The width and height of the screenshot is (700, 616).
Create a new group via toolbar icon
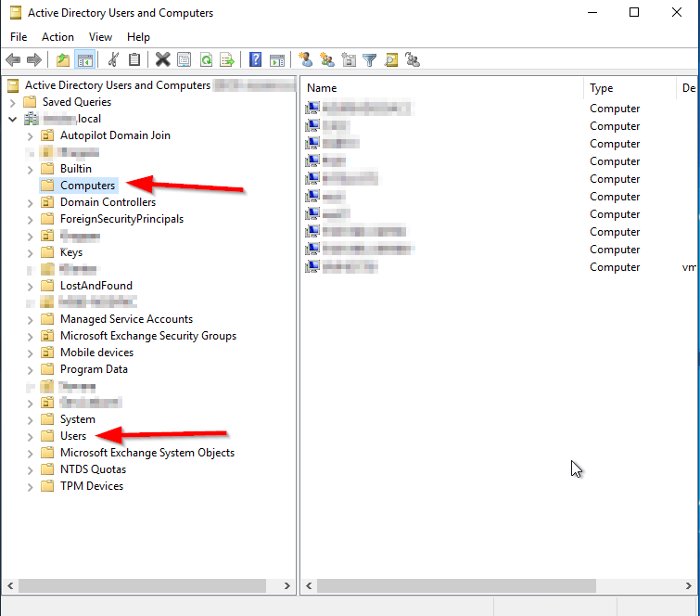point(327,59)
